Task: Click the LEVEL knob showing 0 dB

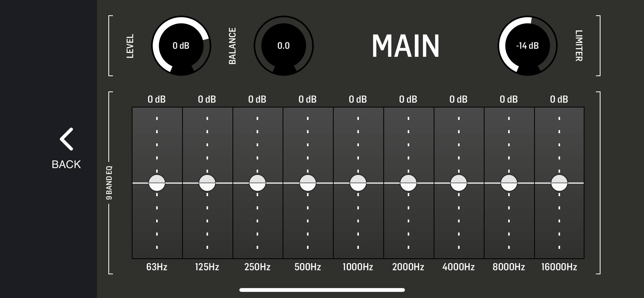Action: pyautogui.click(x=181, y=46)
